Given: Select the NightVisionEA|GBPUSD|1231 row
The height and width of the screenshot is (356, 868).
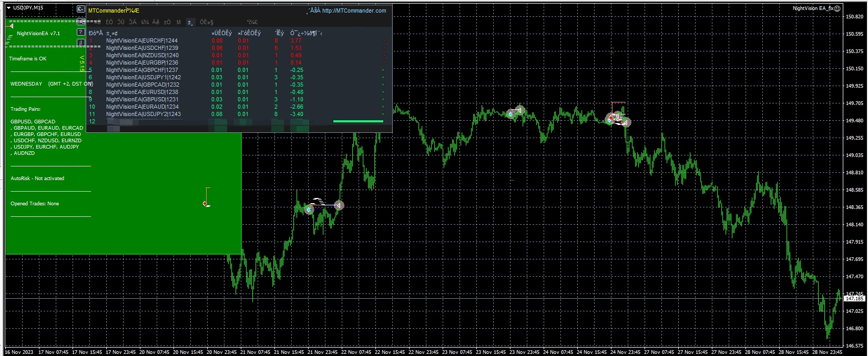Looking at the screenshot, I should tap(142, 99).
